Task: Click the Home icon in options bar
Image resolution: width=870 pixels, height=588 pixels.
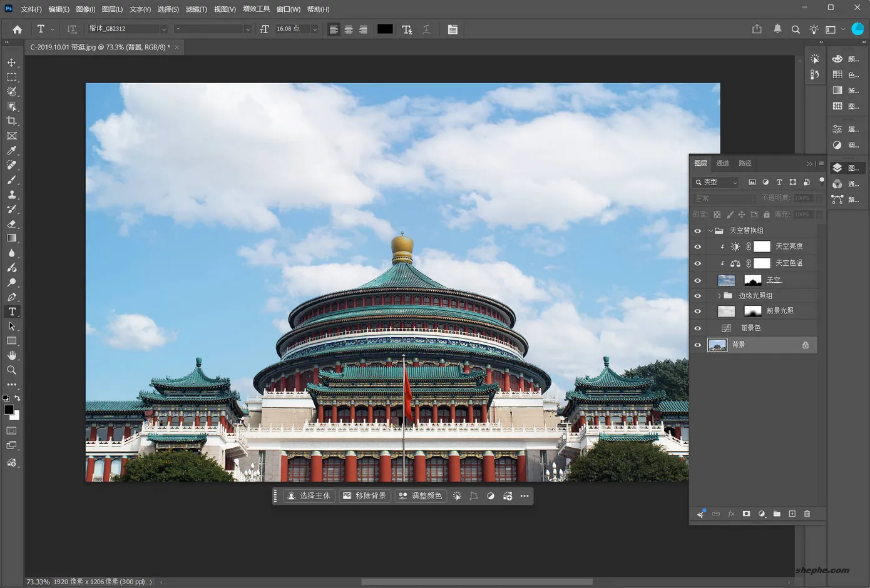Action: (18, 29)
